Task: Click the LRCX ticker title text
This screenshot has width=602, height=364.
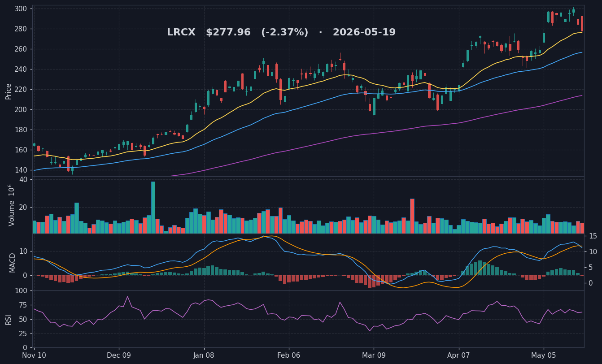Action: (181, 33)
